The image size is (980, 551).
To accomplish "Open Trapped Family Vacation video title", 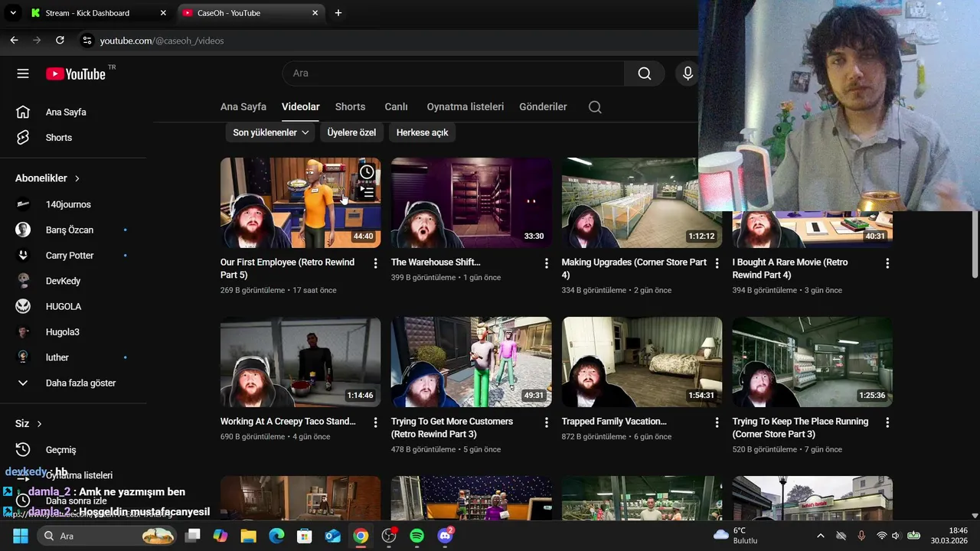I will point(614,422).
